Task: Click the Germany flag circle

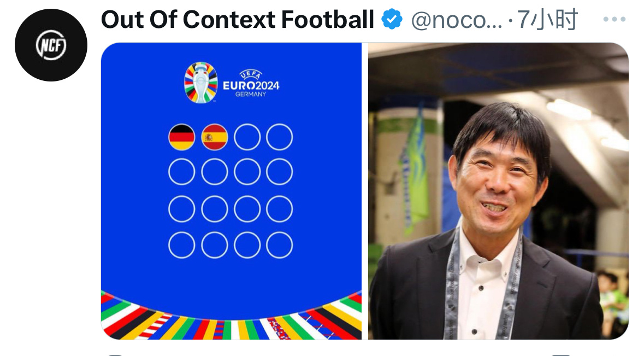Action: (181, 137)
